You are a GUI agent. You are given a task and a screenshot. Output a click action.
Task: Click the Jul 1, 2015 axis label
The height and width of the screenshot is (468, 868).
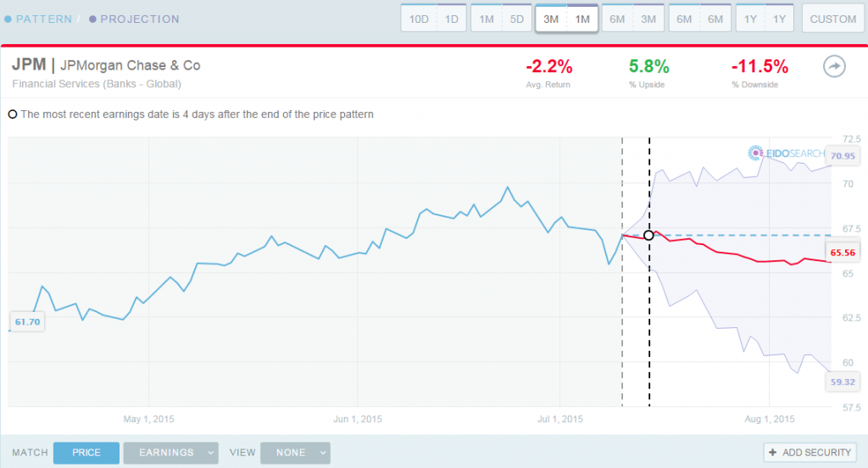[560, 420]
